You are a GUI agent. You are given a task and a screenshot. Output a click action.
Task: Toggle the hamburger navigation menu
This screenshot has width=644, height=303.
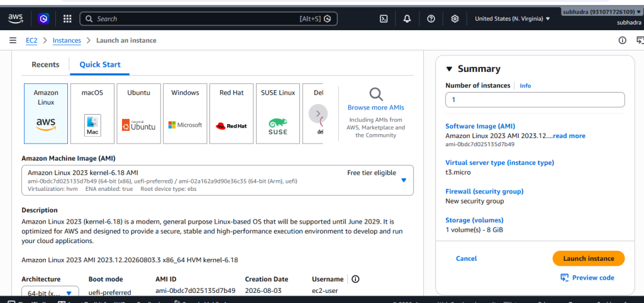click(13, 40)
